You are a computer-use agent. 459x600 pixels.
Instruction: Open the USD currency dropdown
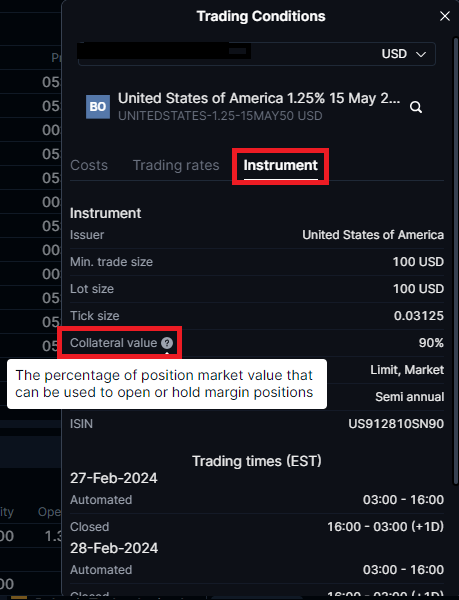404,54
